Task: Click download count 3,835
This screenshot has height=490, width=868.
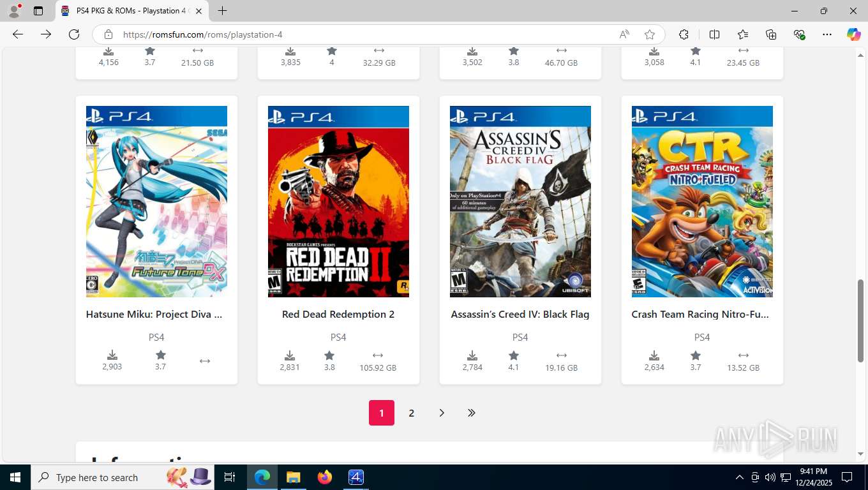Action: [290, 62]
